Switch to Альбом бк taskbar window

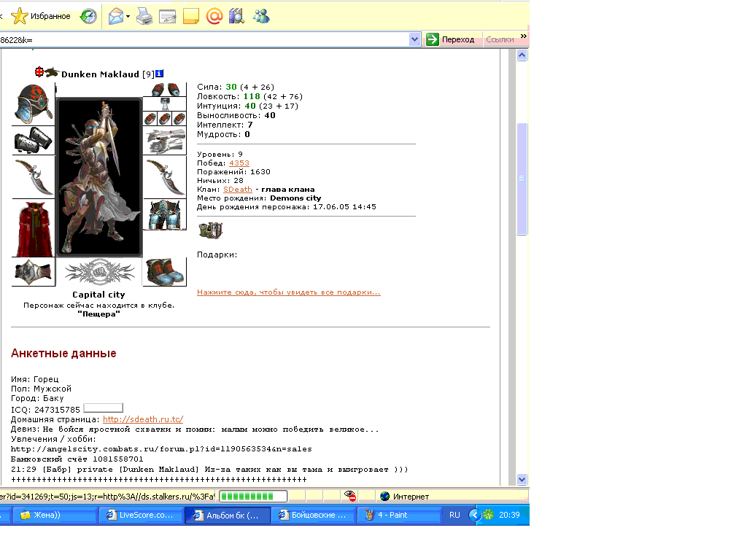click(228, 516)
